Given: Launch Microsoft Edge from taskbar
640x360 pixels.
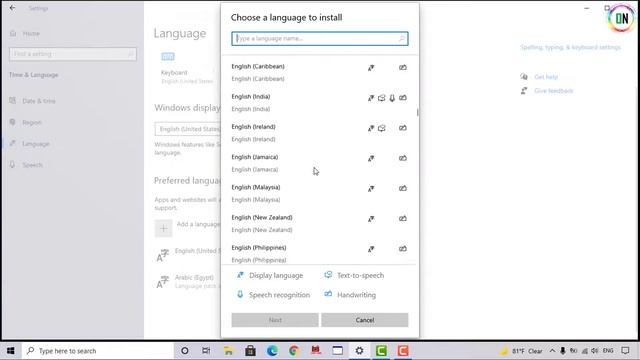Looking at the screenshot, I should (272, 351).
